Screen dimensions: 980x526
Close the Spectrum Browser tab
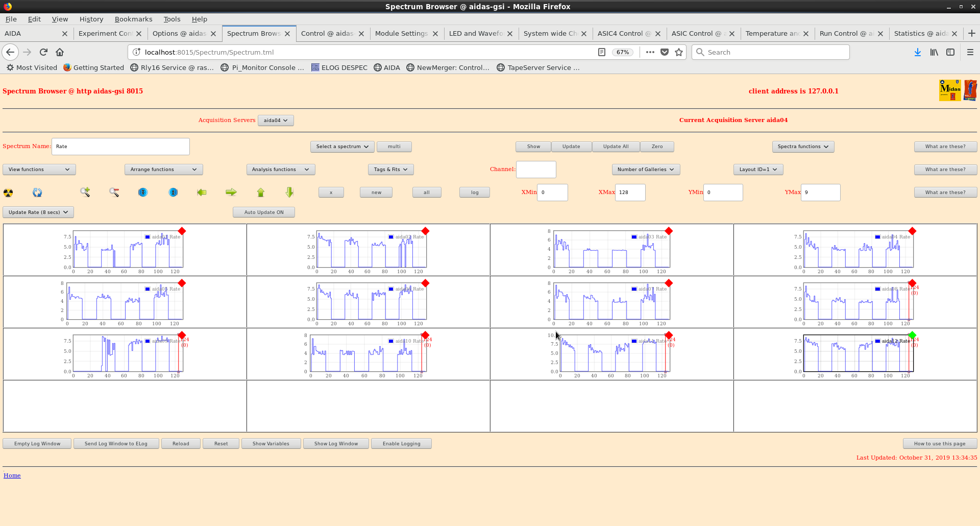click(x=287, y=34)
